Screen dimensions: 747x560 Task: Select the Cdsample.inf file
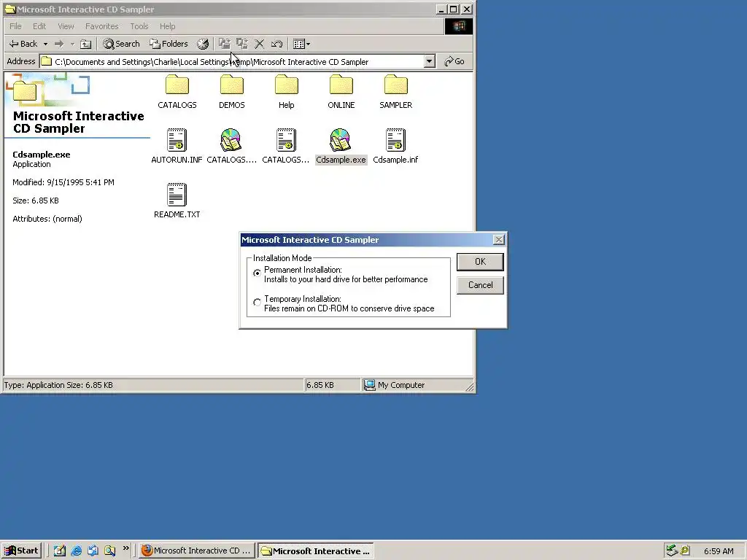pos(395,146)
